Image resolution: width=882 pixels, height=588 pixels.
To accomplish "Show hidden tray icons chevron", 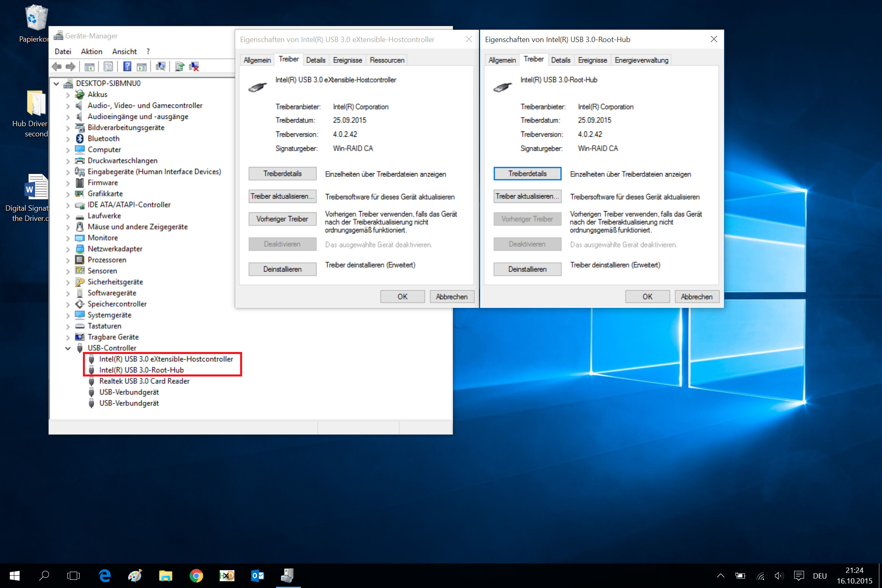I will [721, 576].
